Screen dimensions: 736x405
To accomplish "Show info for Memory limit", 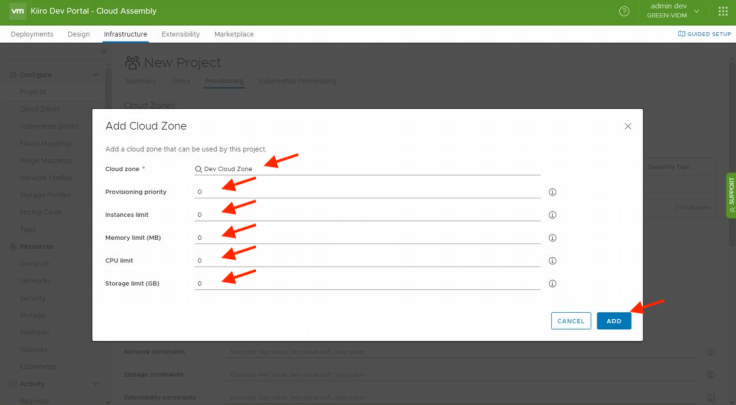I will 552,238.
